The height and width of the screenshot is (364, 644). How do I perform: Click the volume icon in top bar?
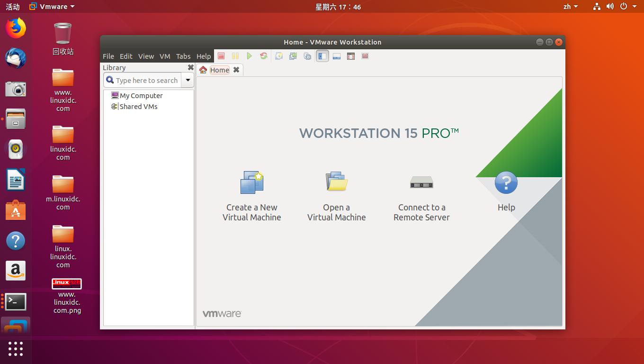(610, 7)
